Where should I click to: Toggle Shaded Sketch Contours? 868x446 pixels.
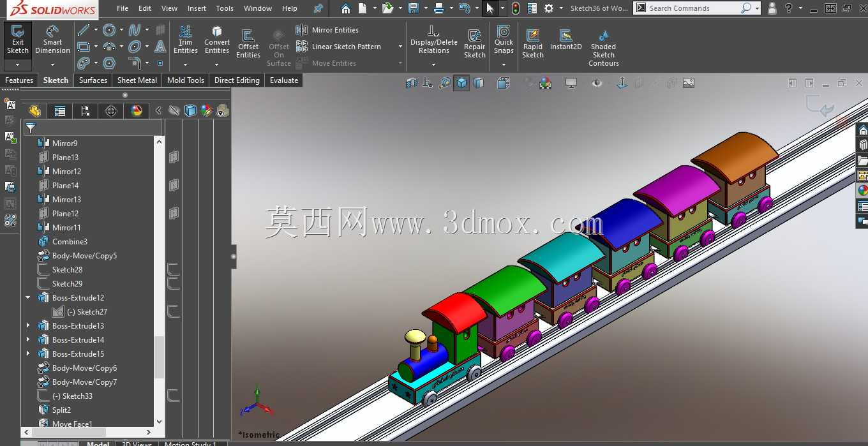(604, 47)
